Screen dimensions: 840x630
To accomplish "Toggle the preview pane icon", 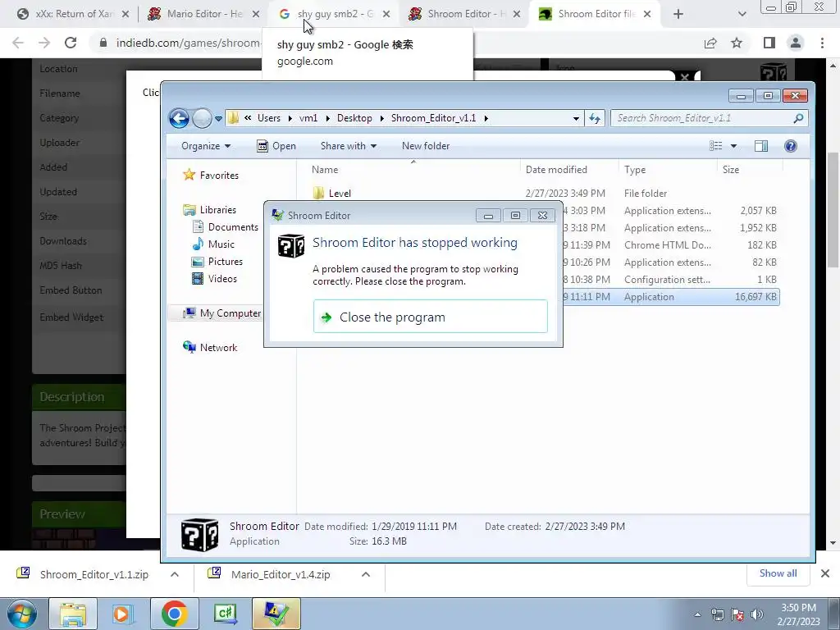I will point(760,146).
